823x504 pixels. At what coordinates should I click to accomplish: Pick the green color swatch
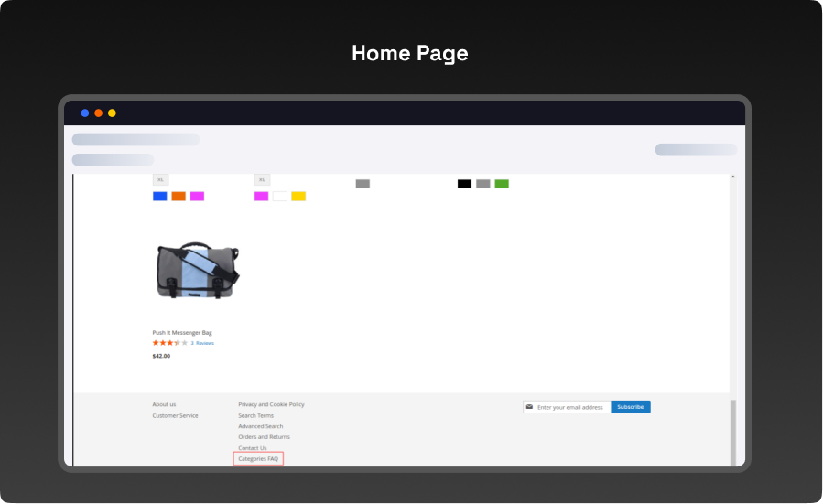click(x=502, y=184)
